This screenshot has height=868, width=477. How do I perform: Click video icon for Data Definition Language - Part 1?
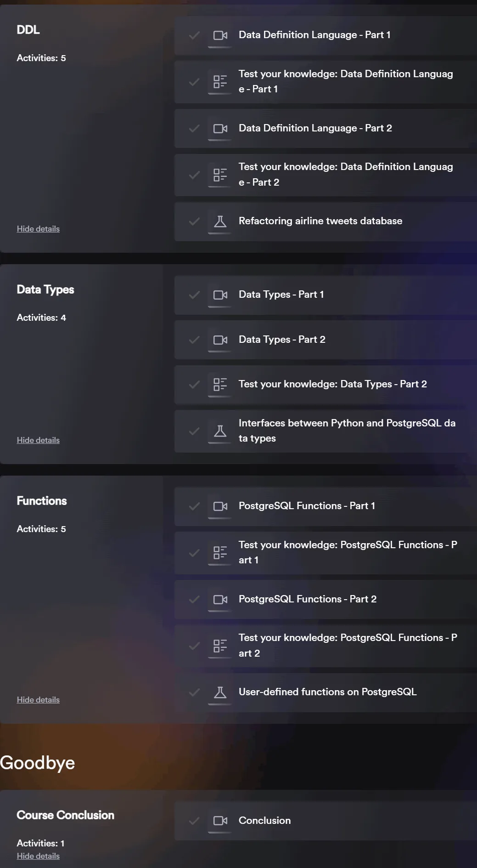pos(220,35)
